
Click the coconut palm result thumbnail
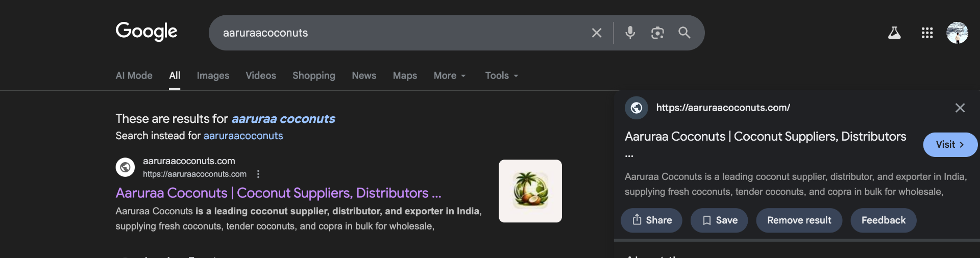tap(530, 191)
